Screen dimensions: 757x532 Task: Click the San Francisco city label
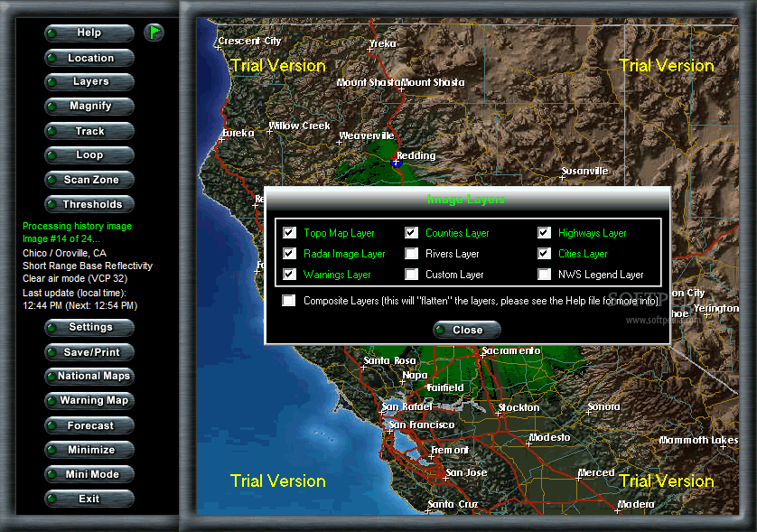[x=422, y=425]
